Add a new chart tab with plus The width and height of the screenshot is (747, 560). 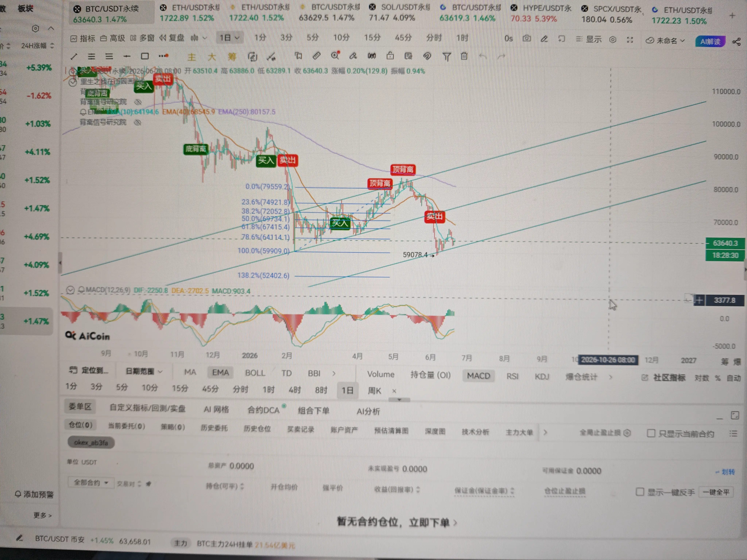point(732,15)
